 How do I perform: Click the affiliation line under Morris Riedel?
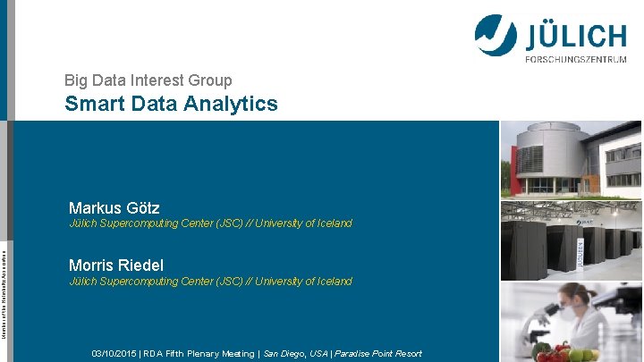pos(211,281)
